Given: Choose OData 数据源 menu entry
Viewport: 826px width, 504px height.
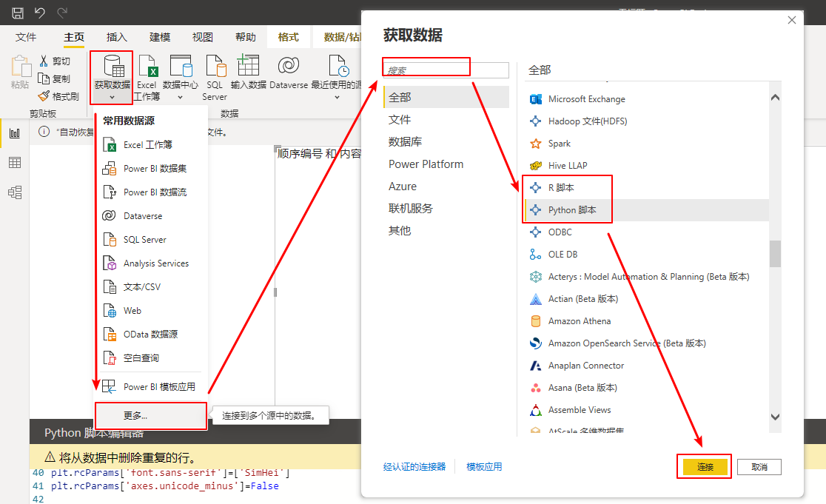Looking at the screenshot, I should tap(151, 335).
